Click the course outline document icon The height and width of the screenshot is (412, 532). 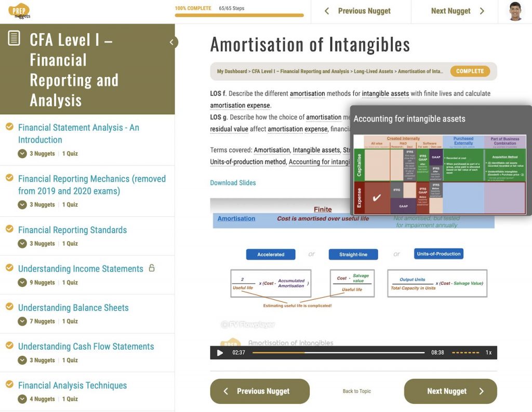14,38
